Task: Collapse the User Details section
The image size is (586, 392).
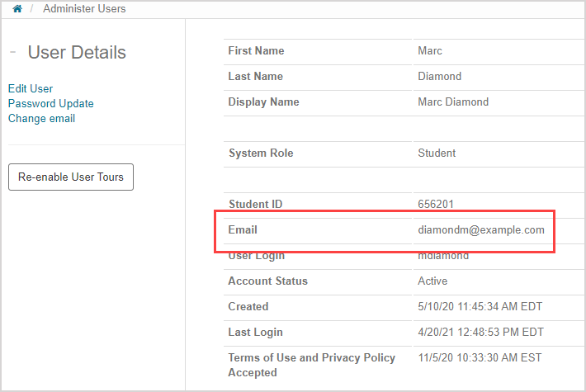Action: [13, 53]
